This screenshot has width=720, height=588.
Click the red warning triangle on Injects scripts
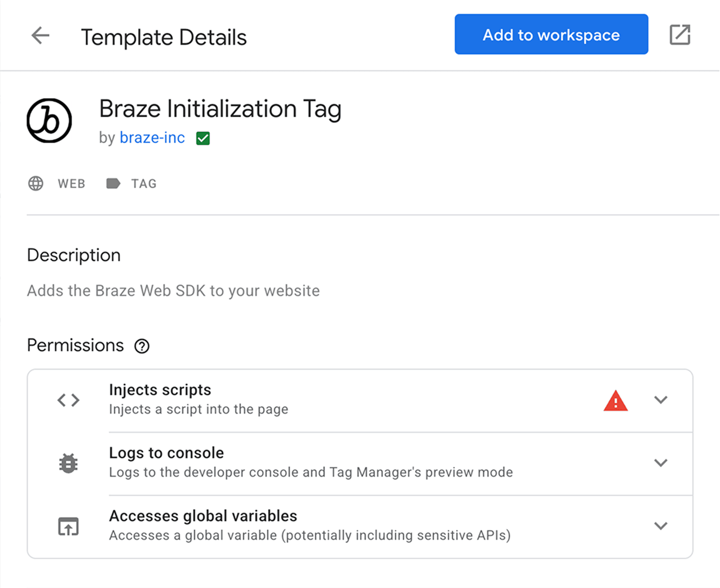(x=615, y=400)
